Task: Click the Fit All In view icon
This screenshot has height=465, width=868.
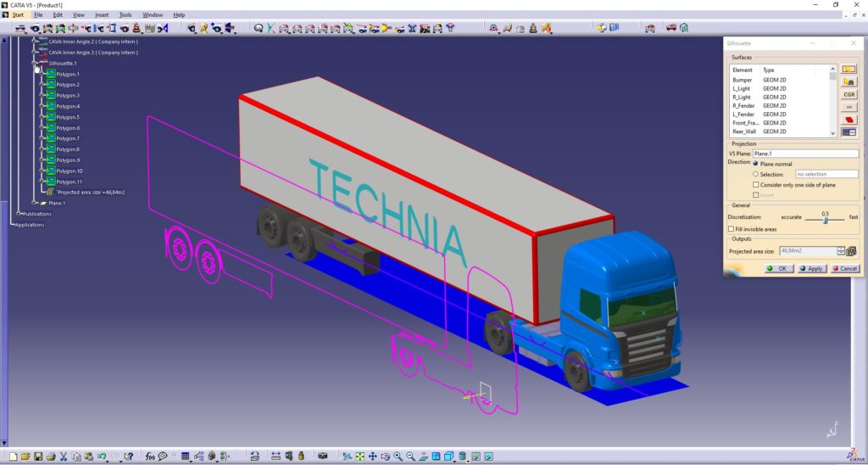Action: tap(359, 457)
